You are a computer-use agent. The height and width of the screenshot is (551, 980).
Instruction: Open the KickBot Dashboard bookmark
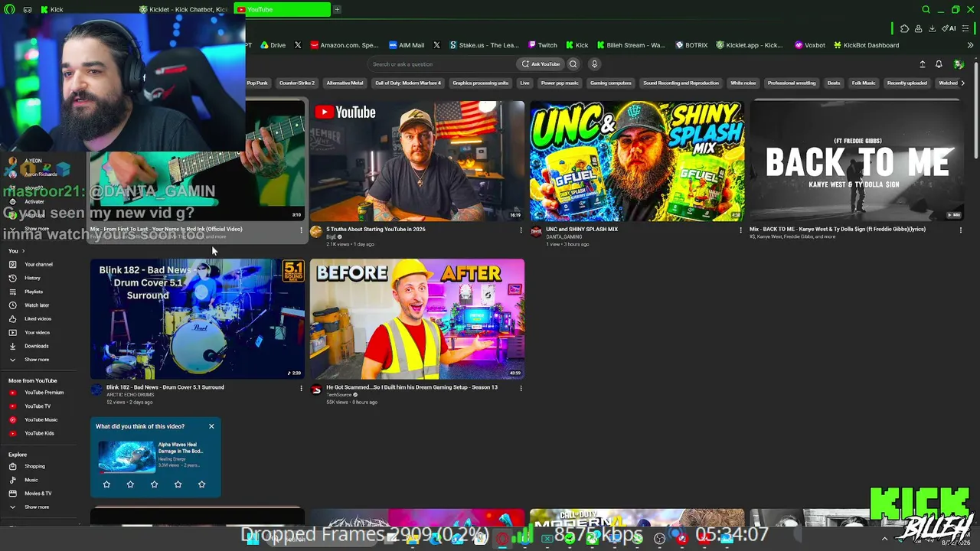coord(866,45)
